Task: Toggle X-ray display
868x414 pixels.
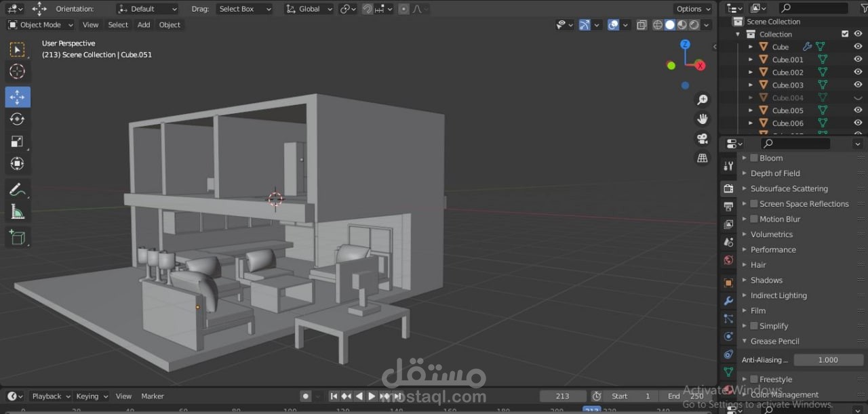Action: click(x=642, y=25)
